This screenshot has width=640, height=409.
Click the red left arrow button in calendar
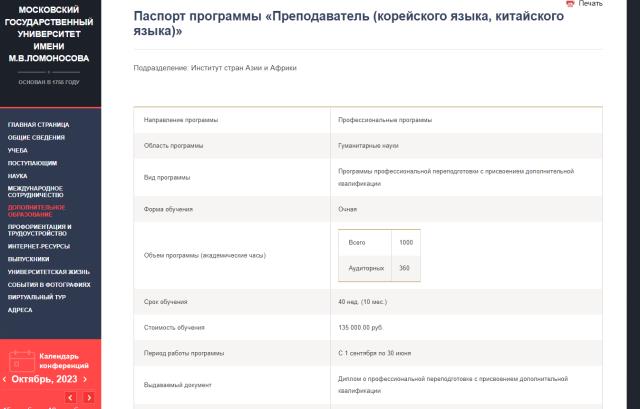coord(70,398)
